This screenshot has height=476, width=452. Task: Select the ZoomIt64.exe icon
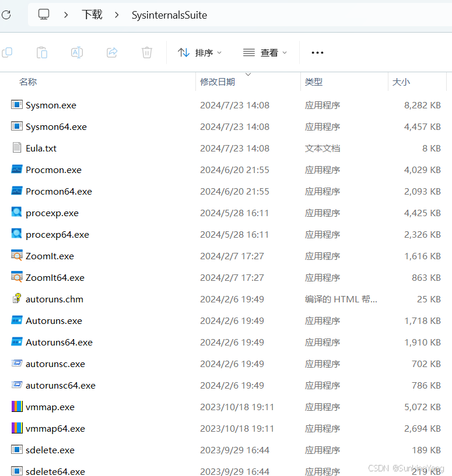[17, 277]
